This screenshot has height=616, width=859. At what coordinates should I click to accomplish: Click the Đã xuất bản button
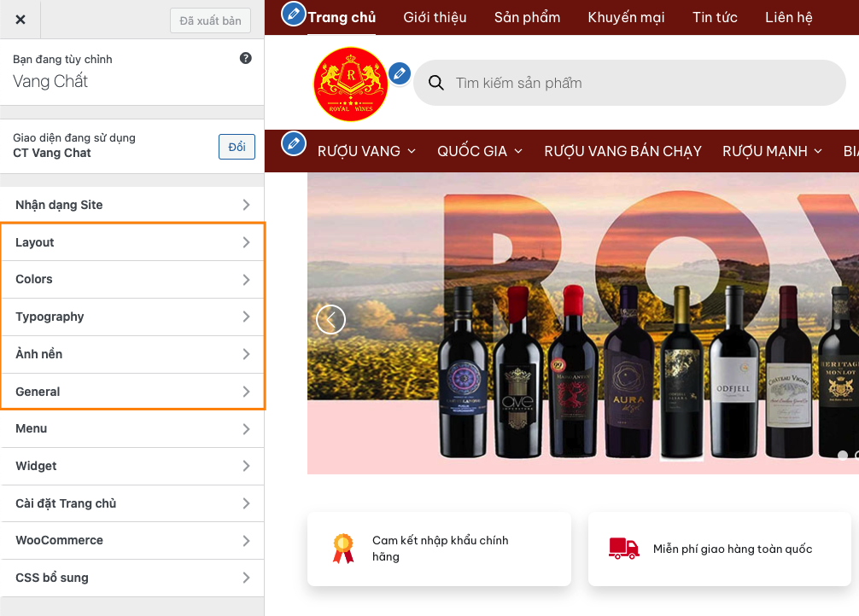pyautogui.click(x=210, y=20)
